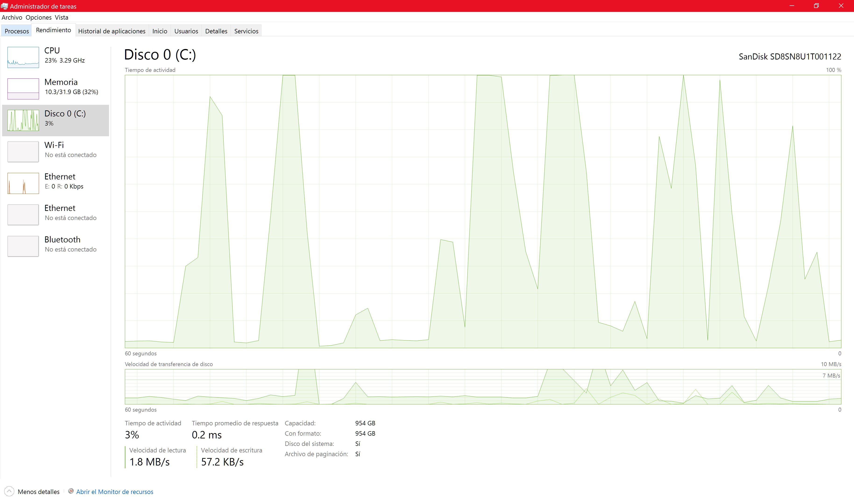Open the Archivo menu
Screen dimensions: 854x504
click(12, 17)
